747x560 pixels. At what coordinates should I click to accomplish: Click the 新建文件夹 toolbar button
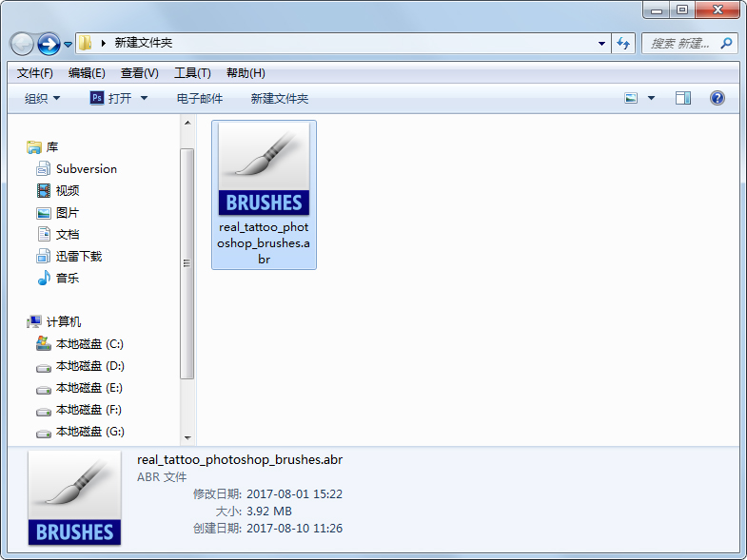point(280,98)
